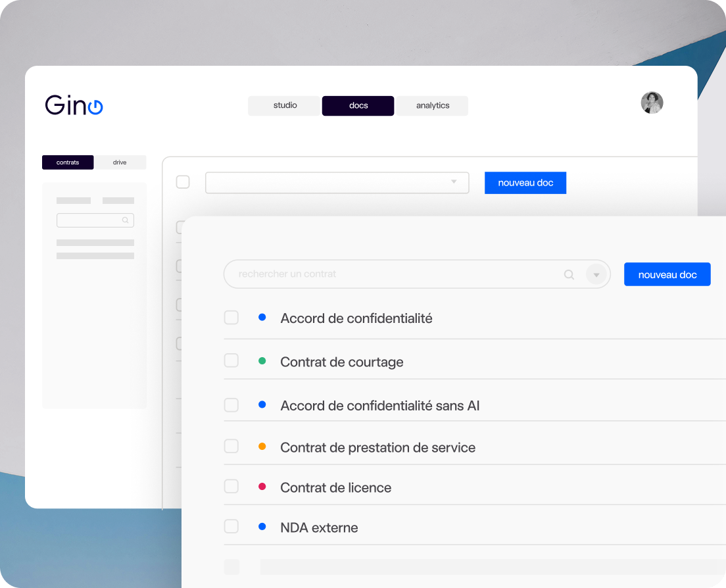Click the green dot beside Contrat de courtage

click(x=262, y=360)
